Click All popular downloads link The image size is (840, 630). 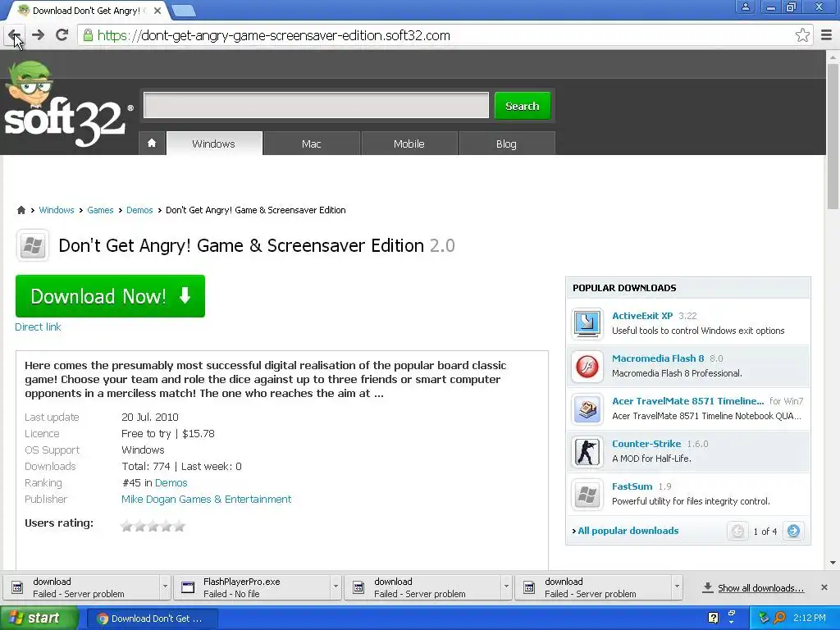click(x=628, y=531)
